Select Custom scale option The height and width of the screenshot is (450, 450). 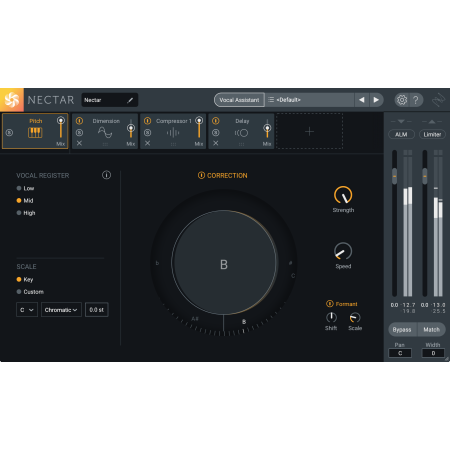pos(30,292)
